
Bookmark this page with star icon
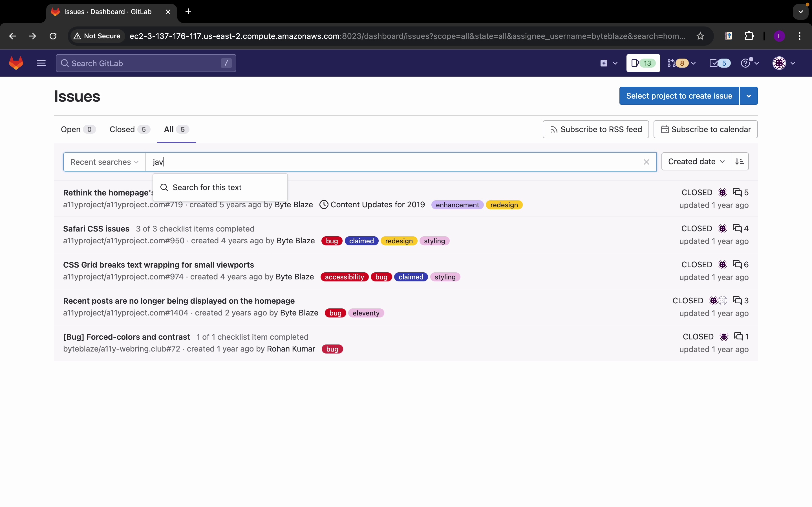tap(700, 36)
